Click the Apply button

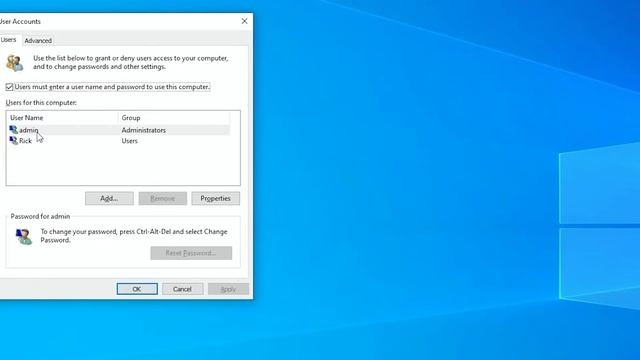[x=228, y=289]
